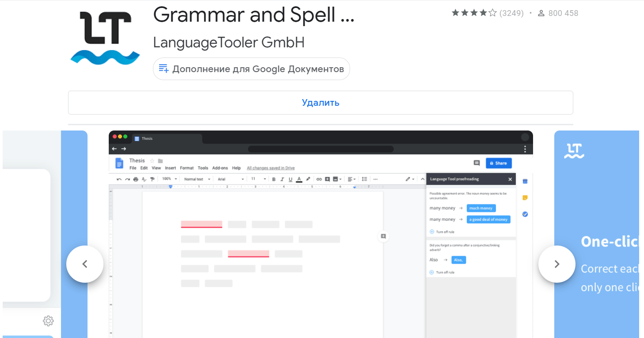Open the Format menu
Image resolution: width=644 pixels, height=338 pixels.
point(187,168)
